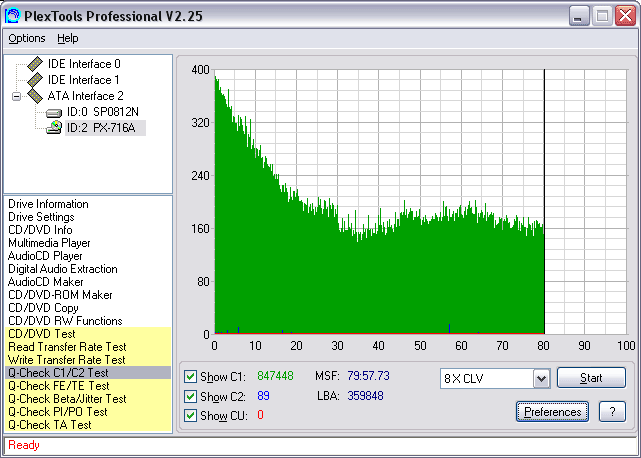
Task: Open Digital Audio Extraction
Action: 63,269
